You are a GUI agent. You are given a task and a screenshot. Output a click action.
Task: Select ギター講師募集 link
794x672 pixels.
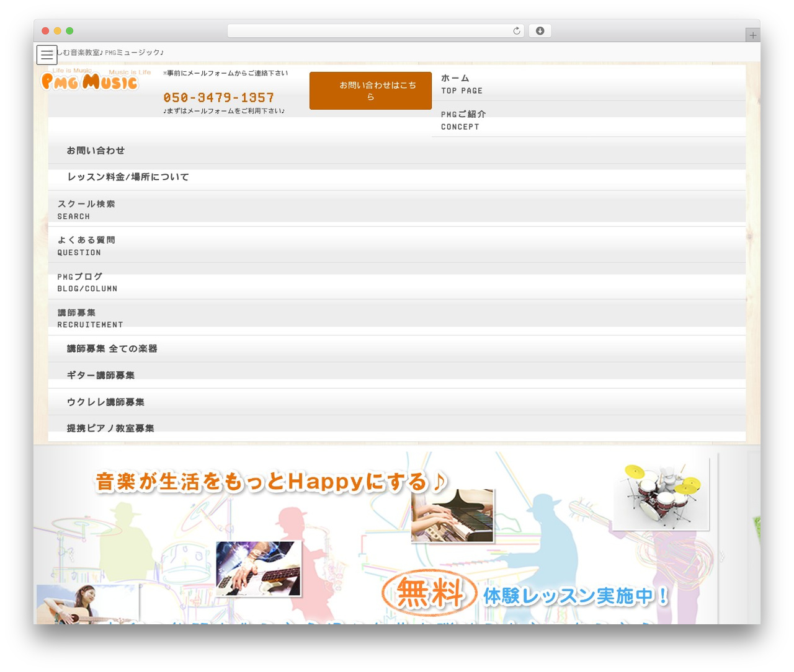click(397, 376)
